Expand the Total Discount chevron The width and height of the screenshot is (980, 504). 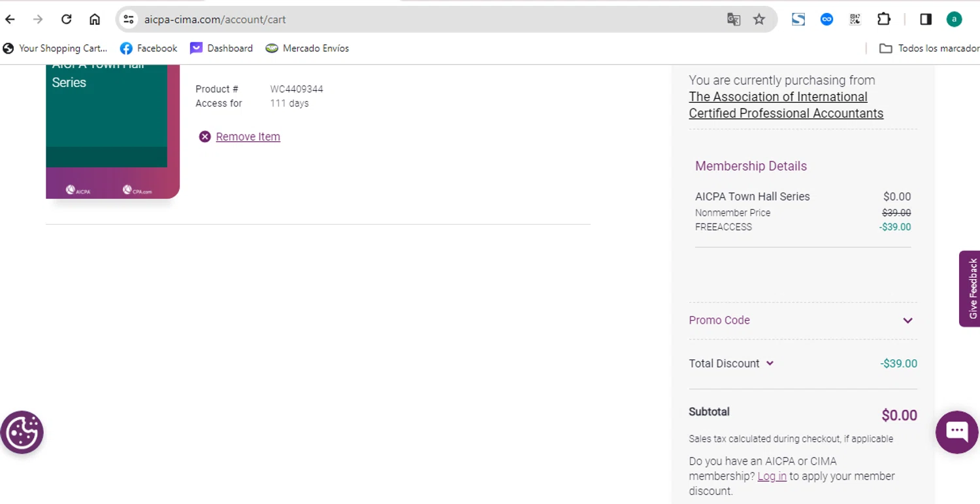click(x=770, y=363)
